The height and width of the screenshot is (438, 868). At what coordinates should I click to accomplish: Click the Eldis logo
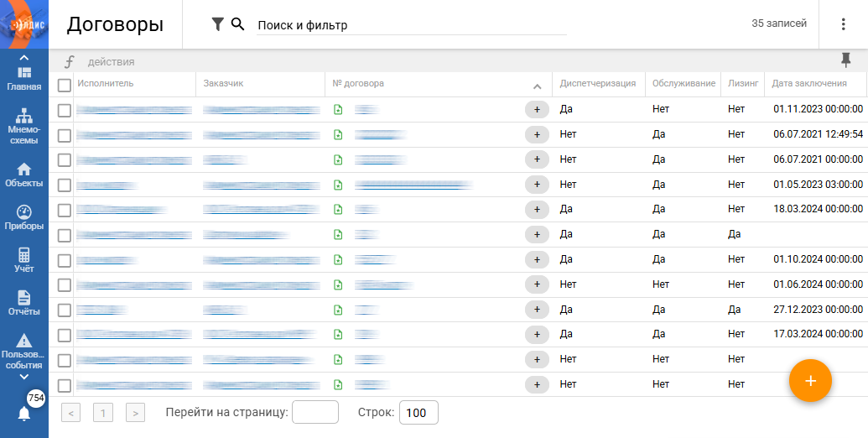[24, 24]
